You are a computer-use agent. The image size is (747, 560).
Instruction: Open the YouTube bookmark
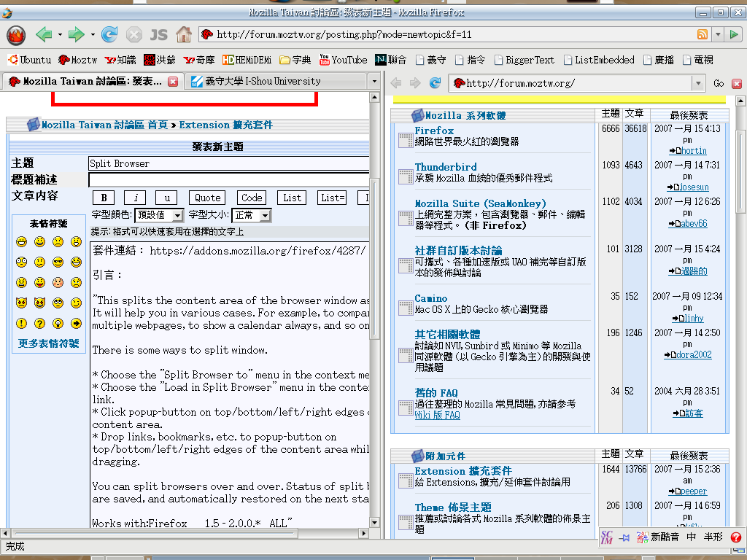(343, 60)
